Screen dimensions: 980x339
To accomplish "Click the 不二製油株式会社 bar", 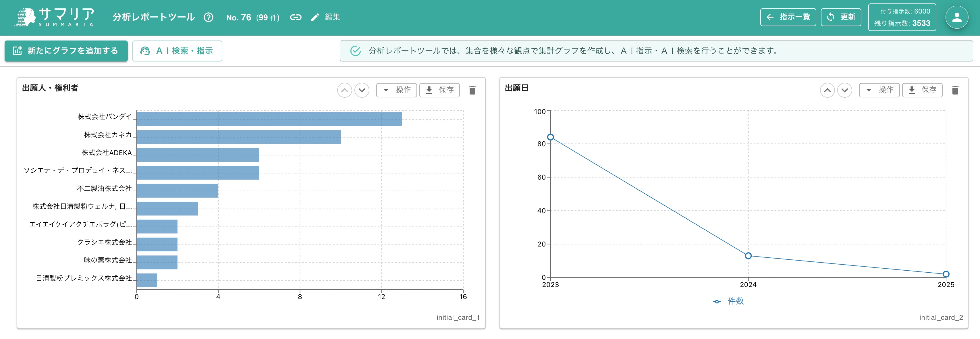I will 178,191.
